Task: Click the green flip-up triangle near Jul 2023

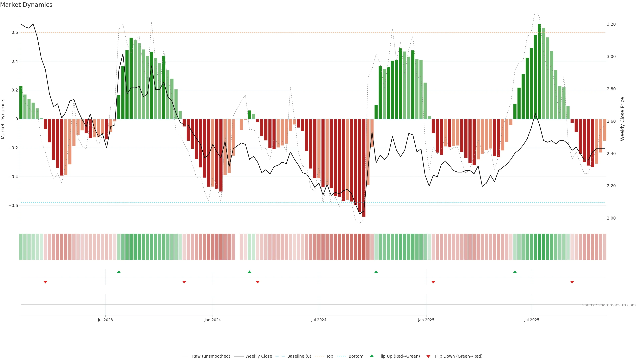Action: tap(119, 272)
